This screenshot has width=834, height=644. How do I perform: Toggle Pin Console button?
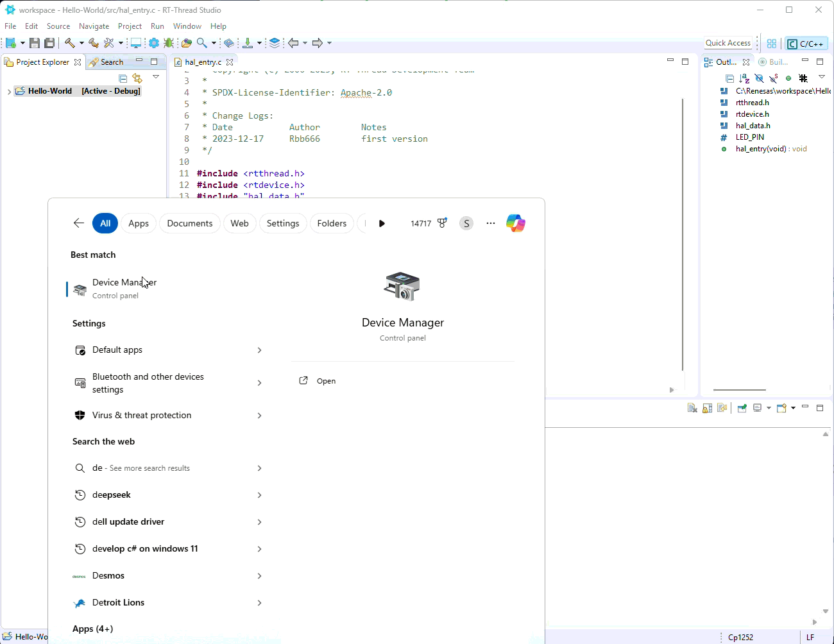[742, 408]
